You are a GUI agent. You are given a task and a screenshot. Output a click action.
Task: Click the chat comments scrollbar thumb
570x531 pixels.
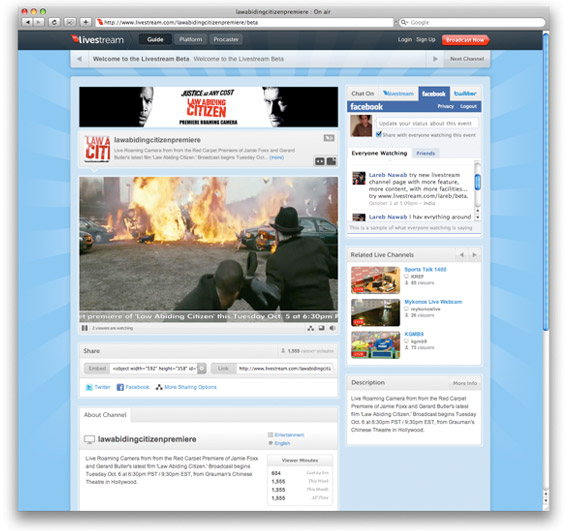(x=478, y=182)
